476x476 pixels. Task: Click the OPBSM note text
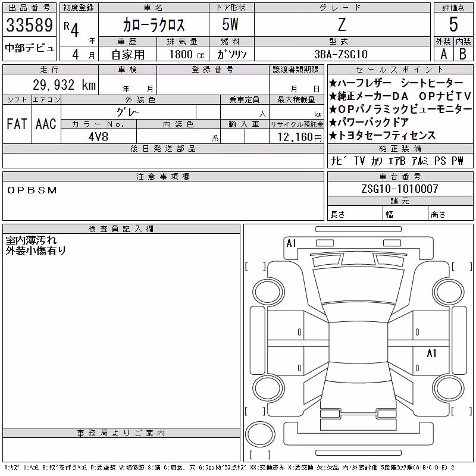(x=32, y=190)
